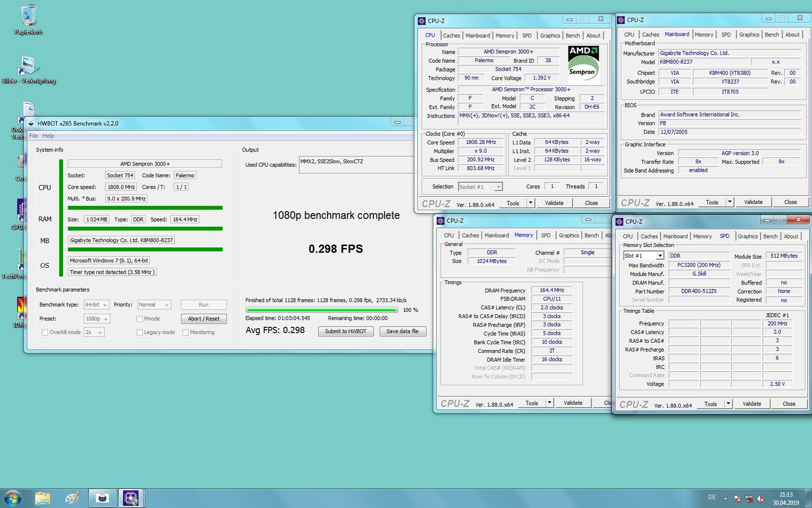
Task: Click the Action Center flag tray icon
Action: pyautogui.click(x=737, y=499)
